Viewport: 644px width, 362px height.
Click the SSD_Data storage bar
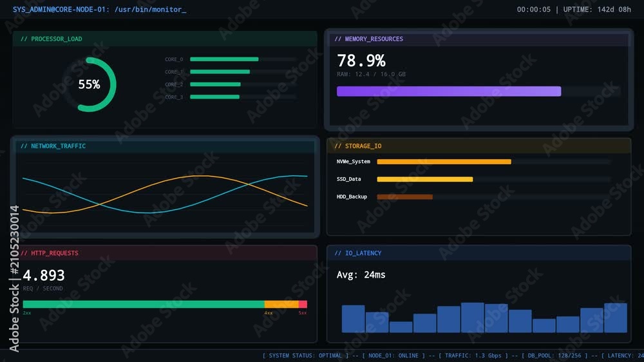click(424, 179)
